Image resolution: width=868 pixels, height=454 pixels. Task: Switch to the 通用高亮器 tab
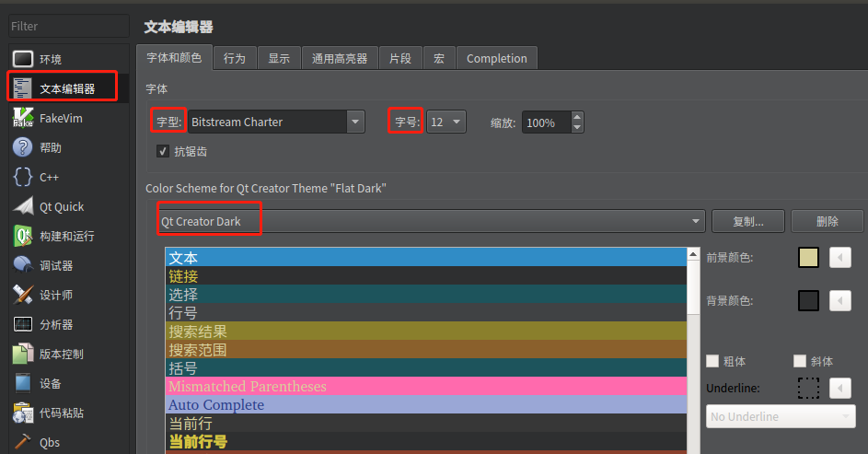click(340, 58)
